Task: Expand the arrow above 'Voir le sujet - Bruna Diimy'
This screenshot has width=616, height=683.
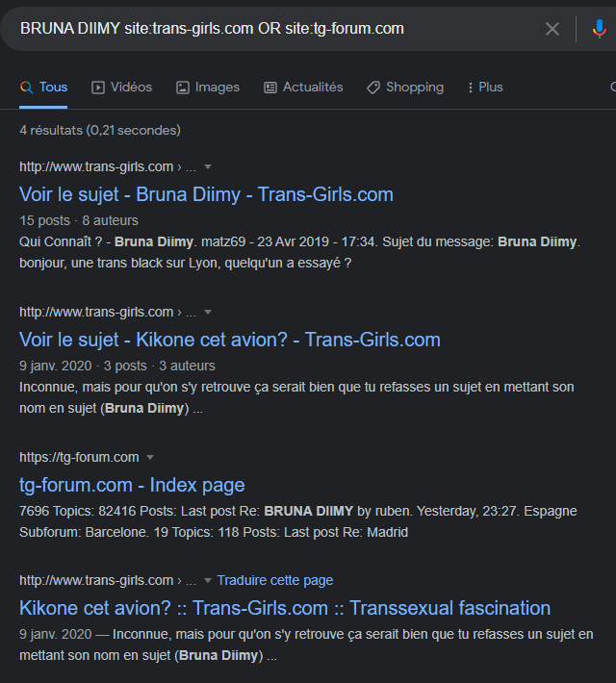Action: (208, 167)
